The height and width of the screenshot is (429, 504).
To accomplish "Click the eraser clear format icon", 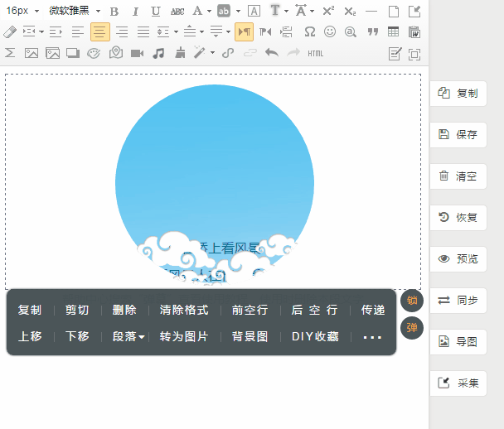I will (x=10, y=32).
